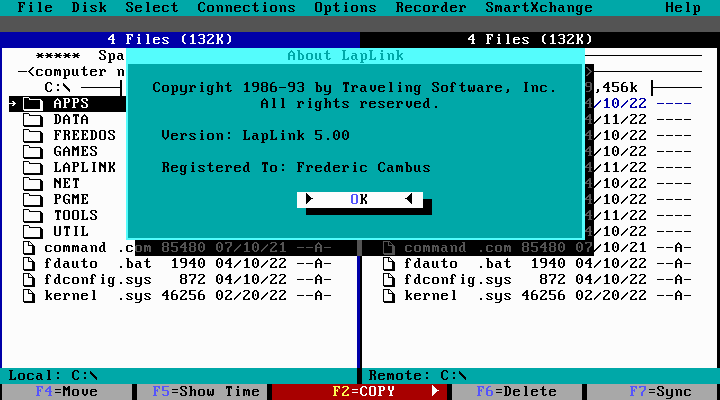
Task: Select the TOOLS folder name
Action: (x=75, y=216)
